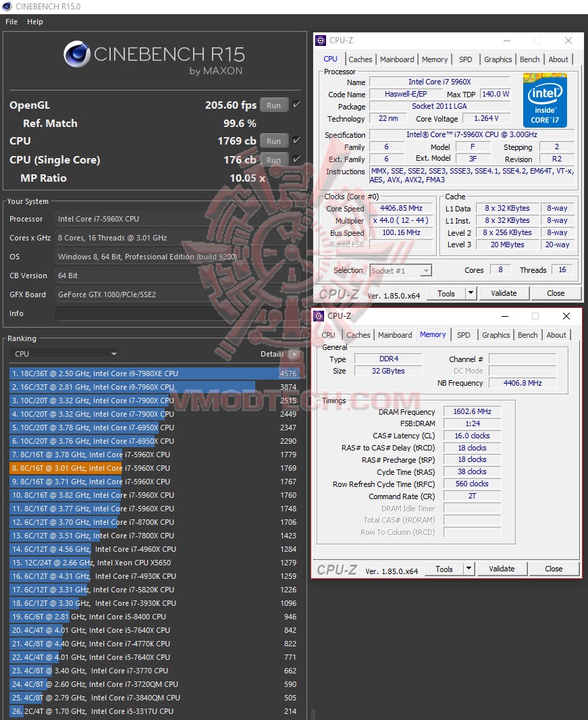
Task: Toggle the CPU (Single Core) checkbox
Action: tap(296, 159)
